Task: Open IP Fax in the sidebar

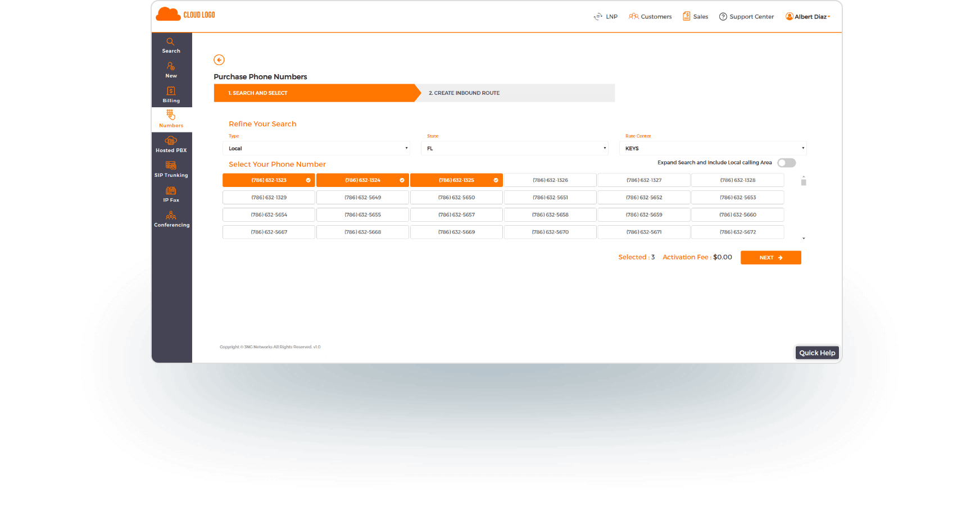Action: coord(171,194)
